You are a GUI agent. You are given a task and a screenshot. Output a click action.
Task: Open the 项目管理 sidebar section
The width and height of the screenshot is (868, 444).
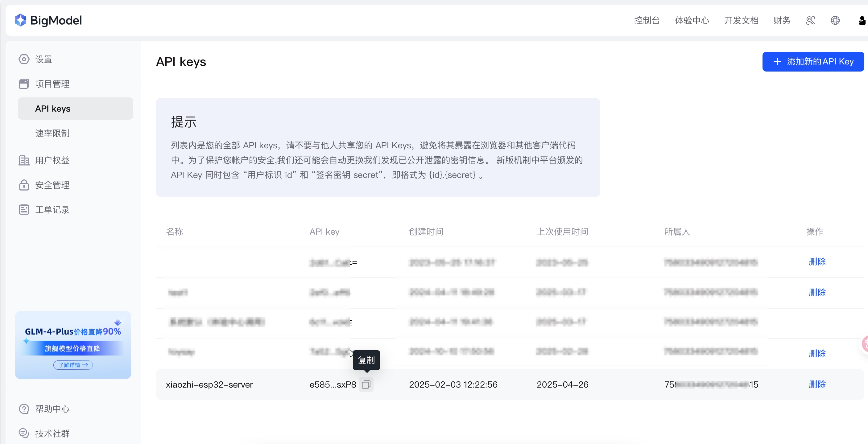(x=52, y=84)
